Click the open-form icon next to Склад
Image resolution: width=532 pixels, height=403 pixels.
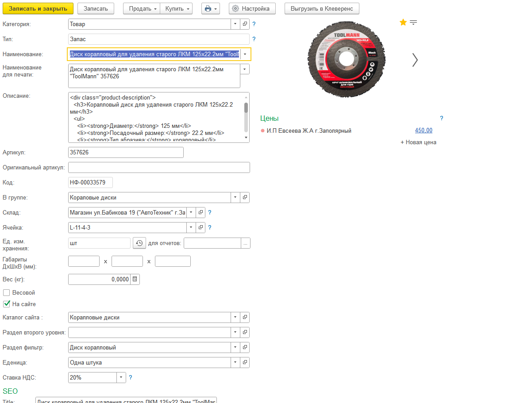pyautogui.click(x=200, y=212)
